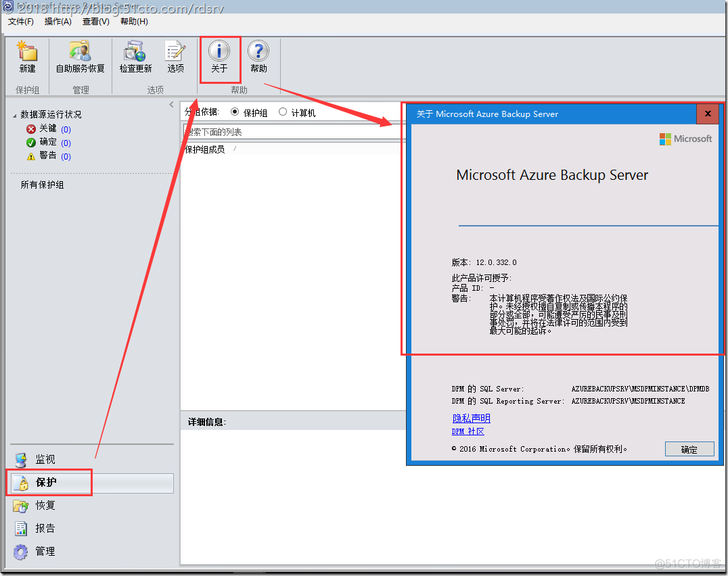Open the 选项 options toolbar icon
This screenshot has width=728, height=576.
pyautogui.click(x=175, y=51)
